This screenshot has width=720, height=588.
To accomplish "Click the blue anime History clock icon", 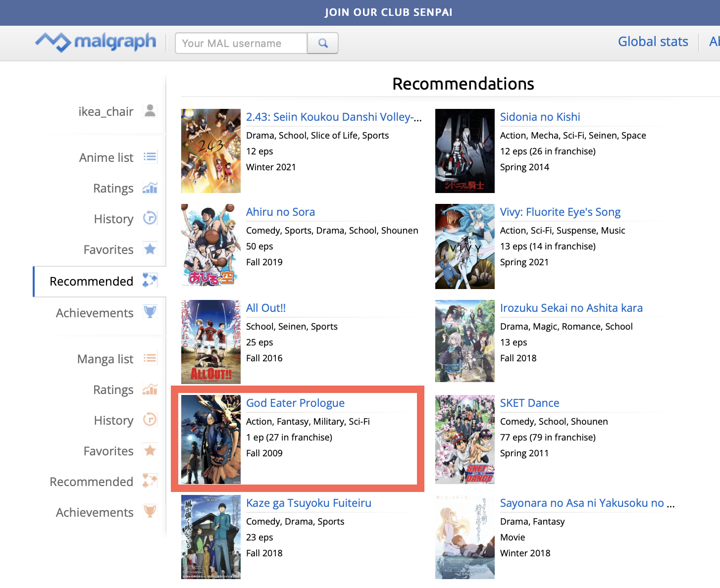I will pyautogui.click(x=150, y=218).
